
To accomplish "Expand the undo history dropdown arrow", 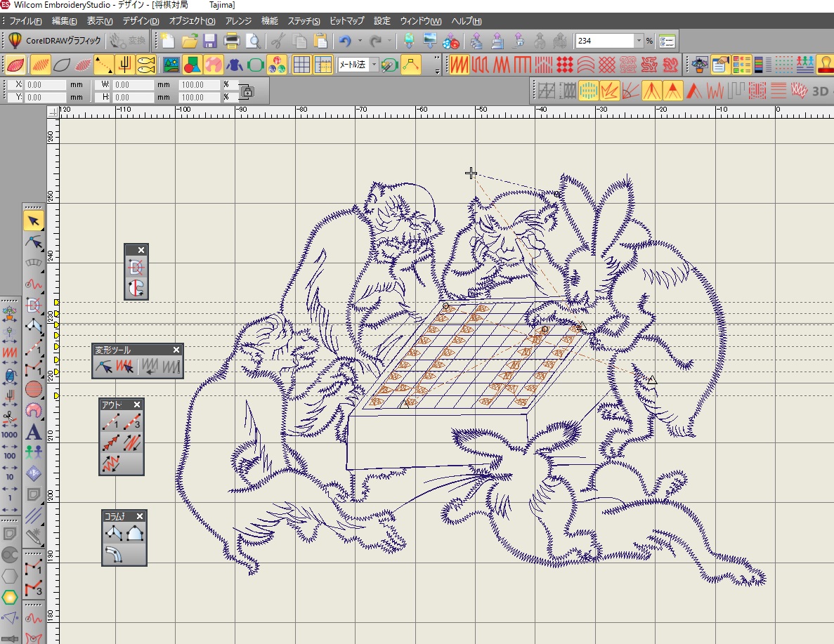I will click(360, 41).
